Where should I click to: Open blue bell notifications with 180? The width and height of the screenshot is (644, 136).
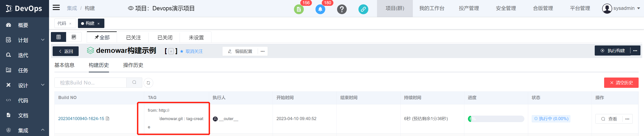(320, 9)
